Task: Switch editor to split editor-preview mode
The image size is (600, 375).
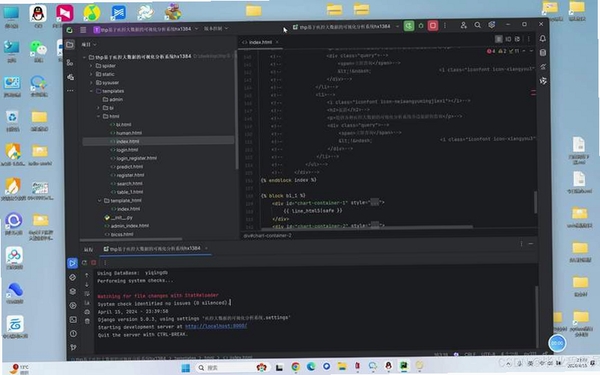Action: (x=508, y=39)
